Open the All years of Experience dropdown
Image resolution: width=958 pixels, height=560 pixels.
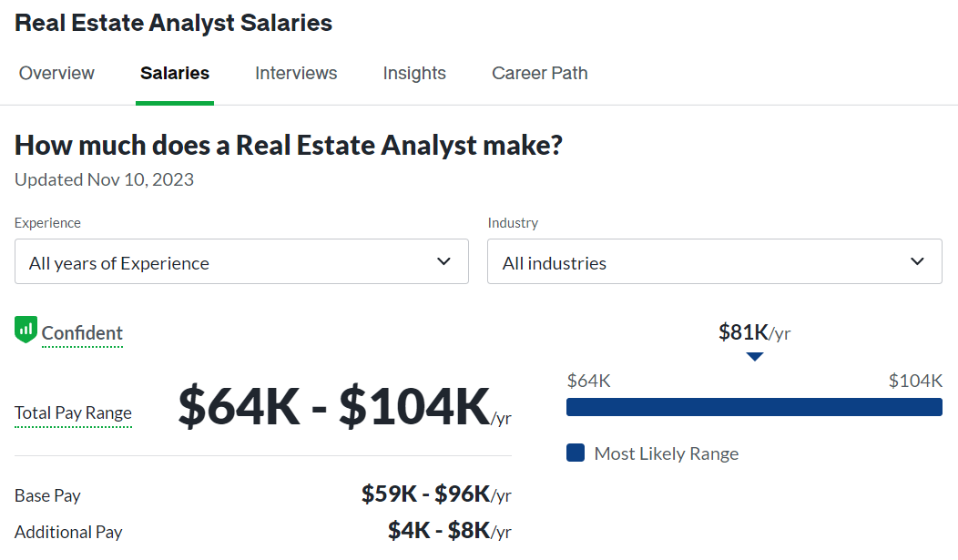pos(241,261)
